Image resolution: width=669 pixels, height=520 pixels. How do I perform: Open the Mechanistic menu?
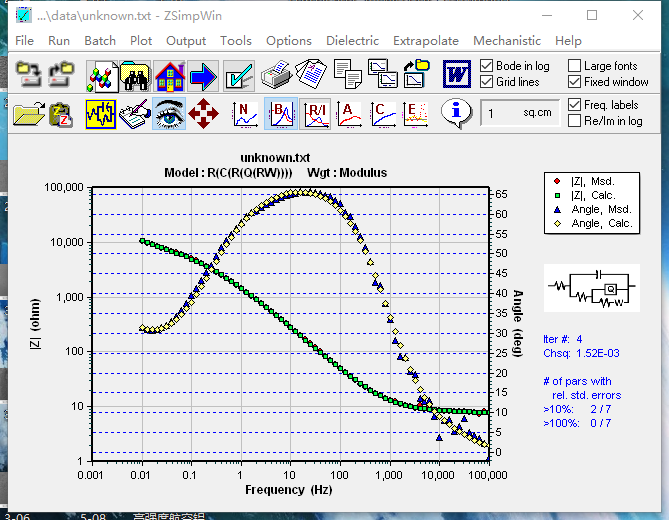tap(507, 41)
